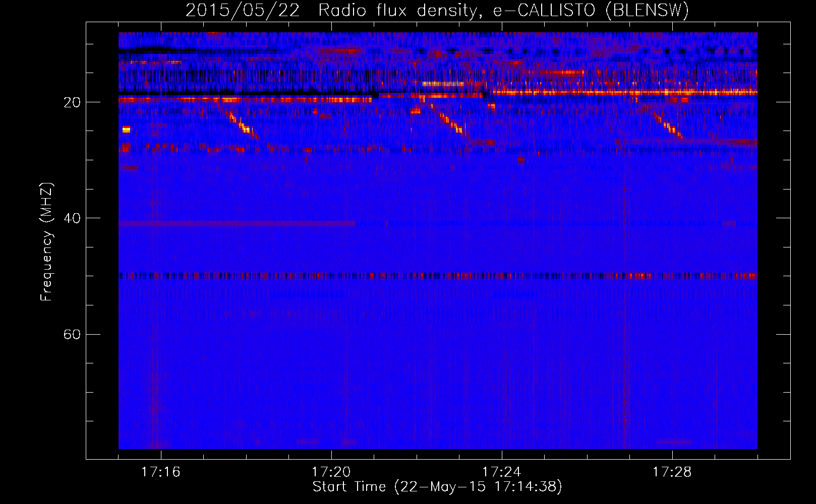
Task: Select the "40" frequency tick label
Action: (x=72, y=218)
